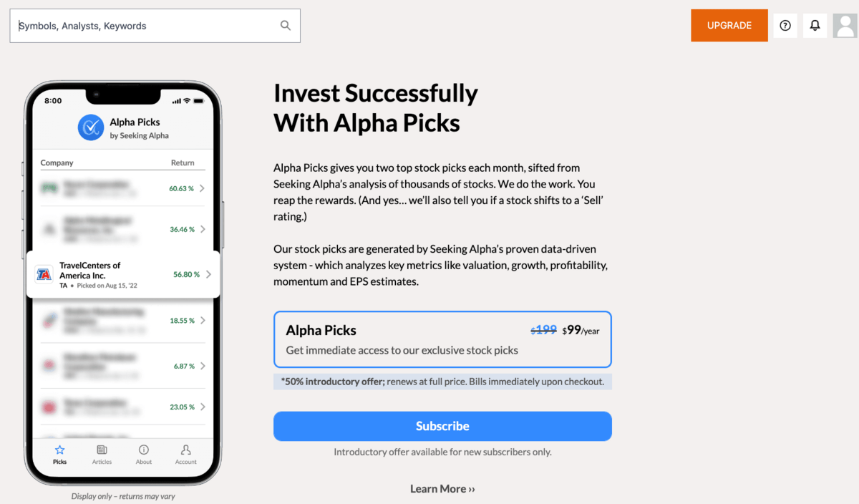Select the Picks star tab icon
Image resolution: width=859 pixels, height=504 pixels.
(x=60, y=450)
